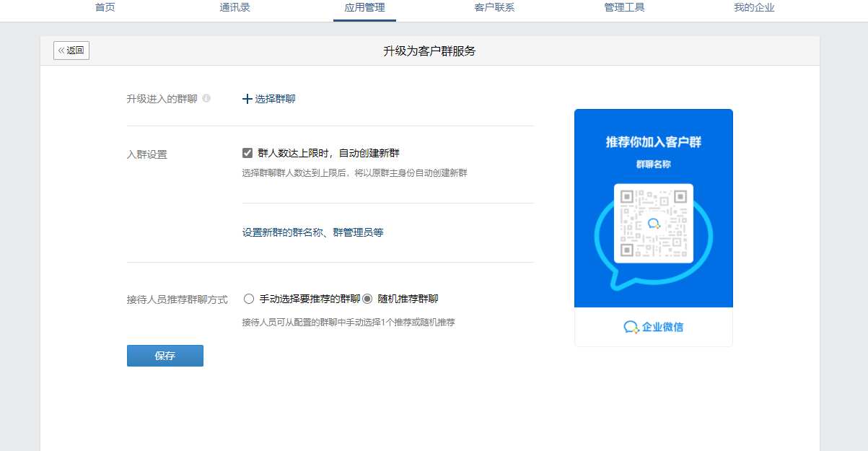
Task: Click the chat bubble icon in the QR code center
Action: click(654, 224)
